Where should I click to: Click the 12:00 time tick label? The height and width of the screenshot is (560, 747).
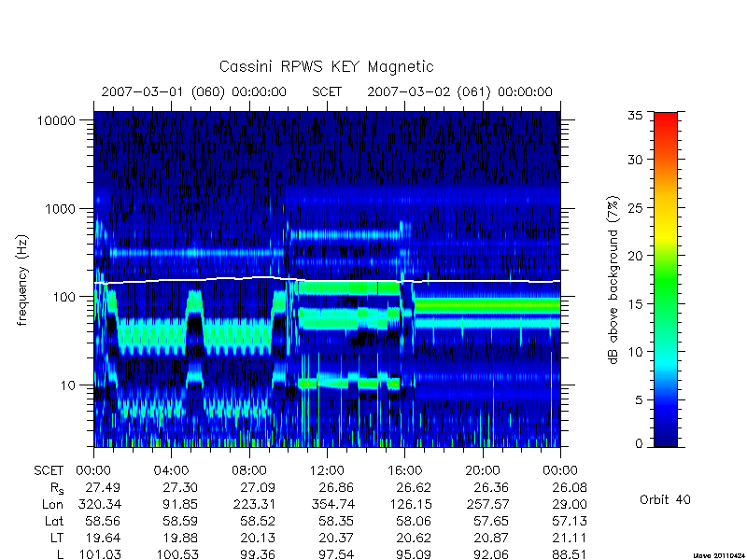[x=326, y=470]
